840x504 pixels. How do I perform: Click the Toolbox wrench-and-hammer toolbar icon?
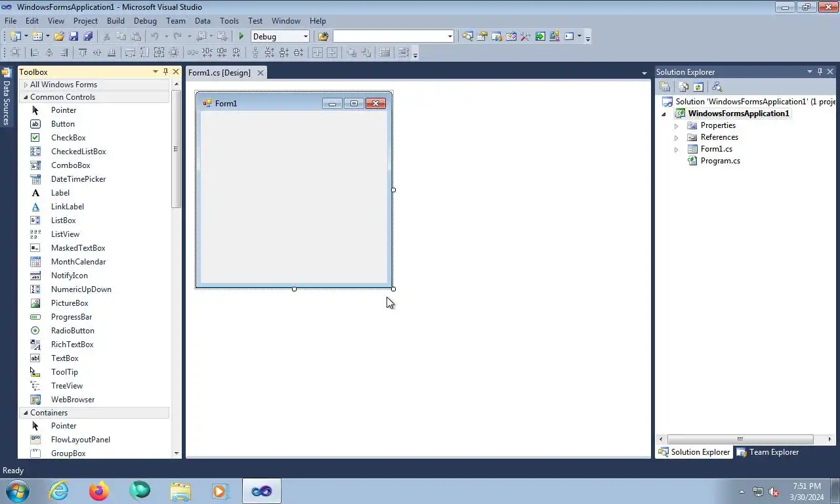coord(525,36)
